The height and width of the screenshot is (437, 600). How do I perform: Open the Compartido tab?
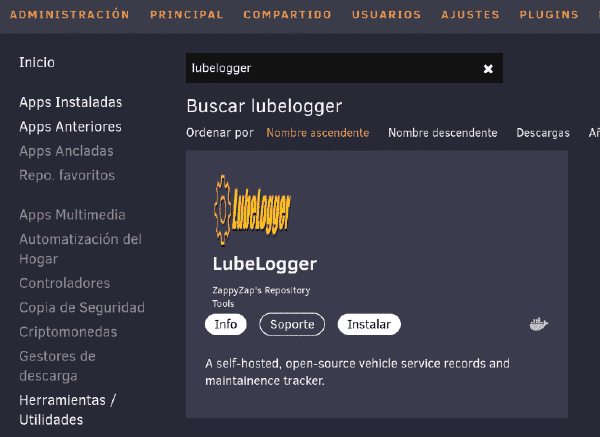tap(287, 15)
